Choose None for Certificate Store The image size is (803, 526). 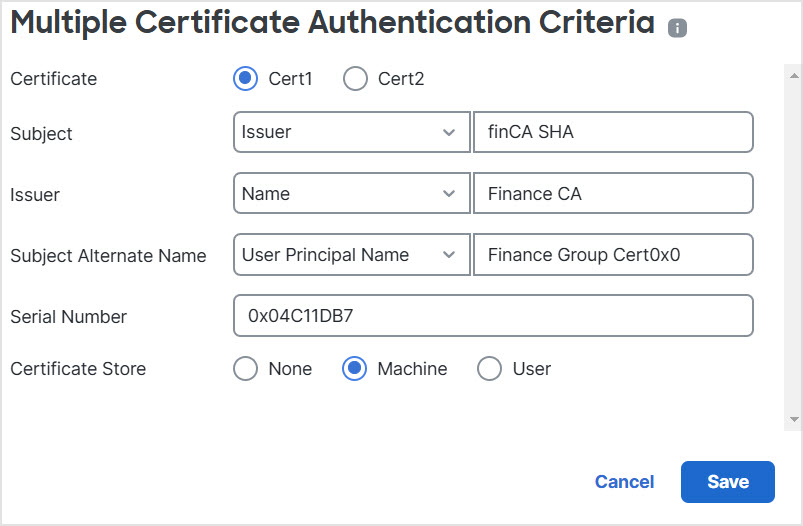coord(245,369)
